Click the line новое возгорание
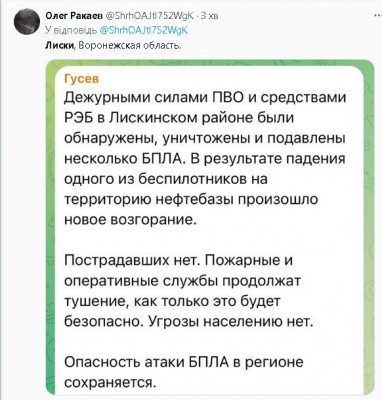This screenshot has width=382, height=400. (130, 220)
